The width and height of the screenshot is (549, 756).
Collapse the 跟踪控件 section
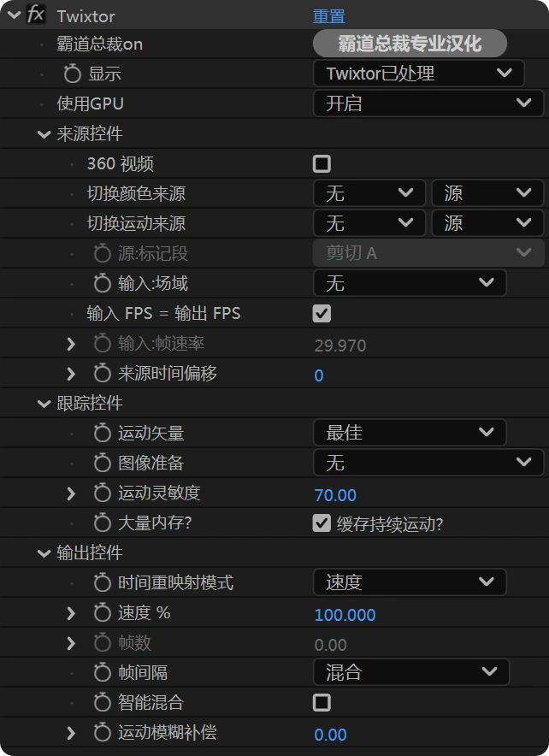click(x=44, y=403)
